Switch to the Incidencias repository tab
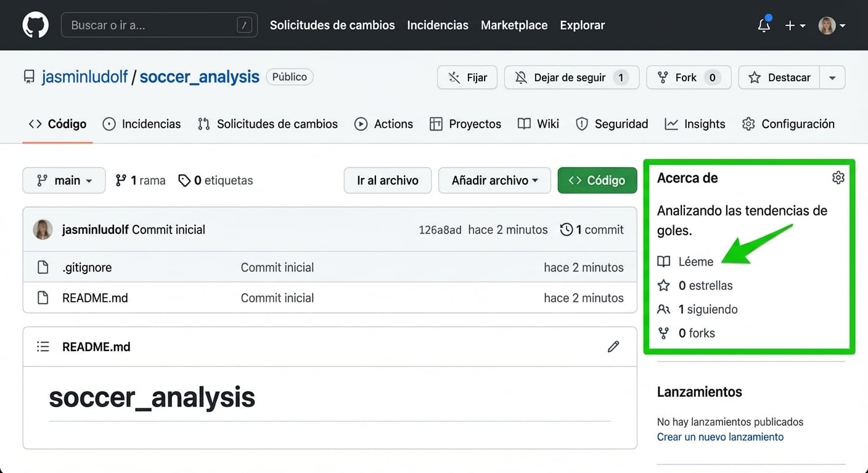This screenshot has height=473, width=868. tap(142, 124)
